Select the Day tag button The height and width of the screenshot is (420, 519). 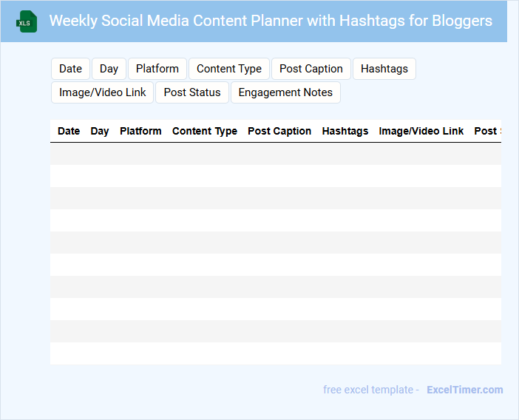tap(109, 69)
